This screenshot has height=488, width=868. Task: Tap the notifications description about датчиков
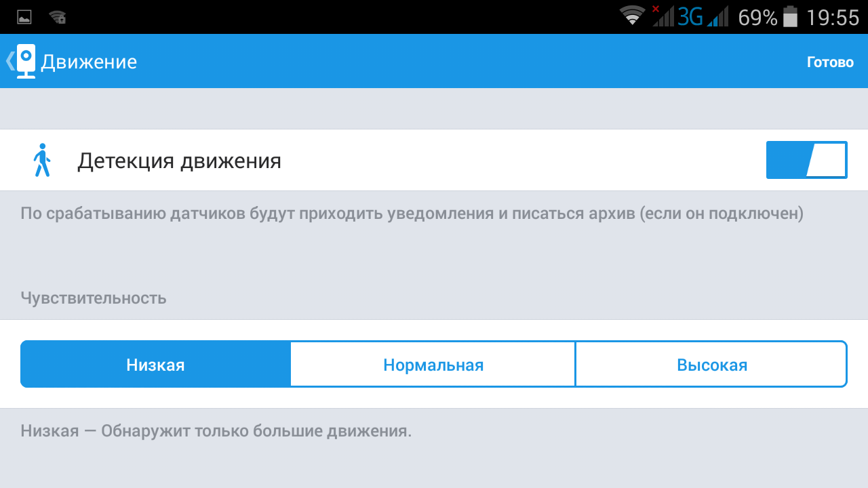tap(412, 213)
